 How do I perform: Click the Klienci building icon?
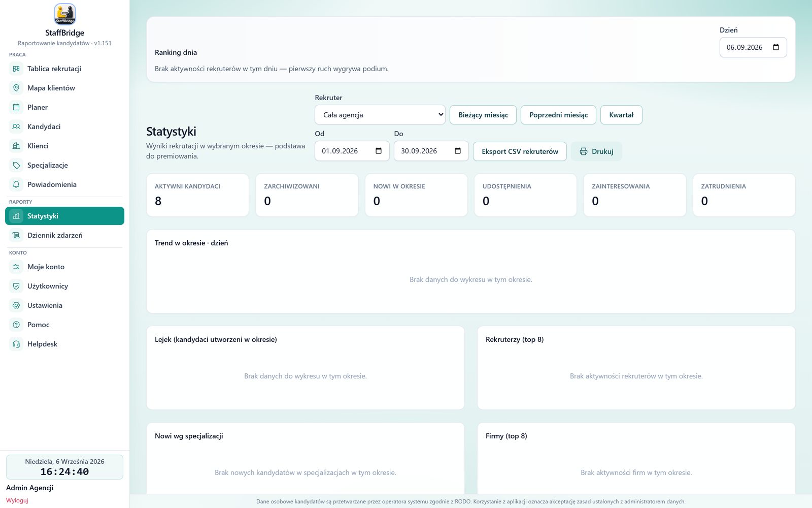click(16, 146)
